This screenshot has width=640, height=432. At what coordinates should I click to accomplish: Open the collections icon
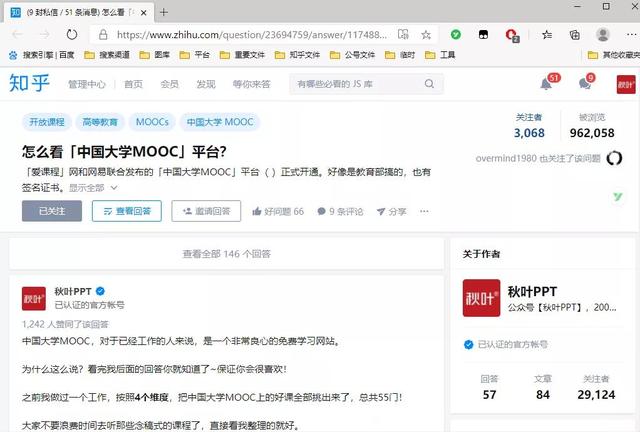[575, 35]
